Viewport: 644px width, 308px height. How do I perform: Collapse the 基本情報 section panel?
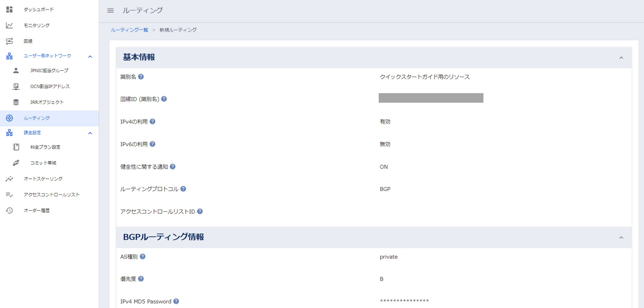tap(621, 58)
